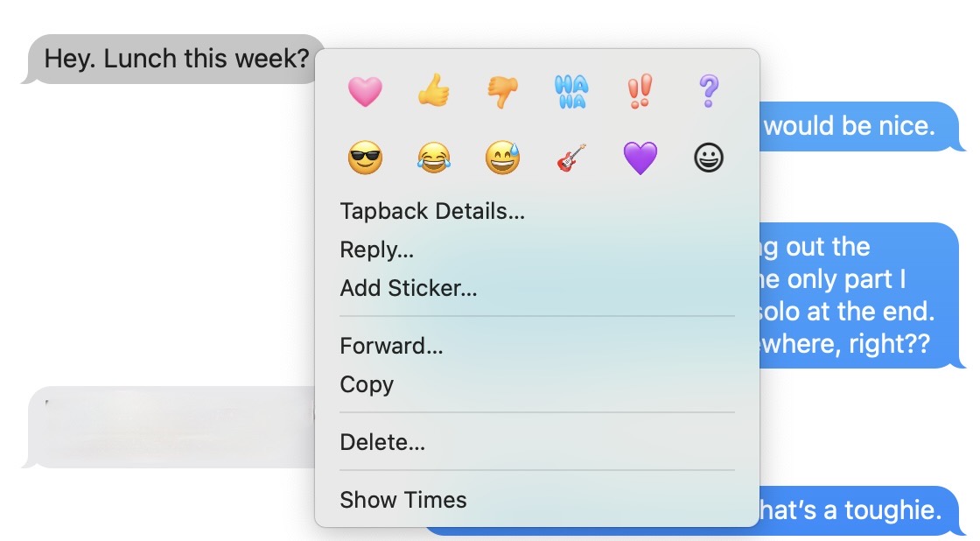Image resolution: width=980 pixels, height=541 pixels.
Task: Tap the thumbs up reaction
Action: pyautogui.click(x=433, y=90)
